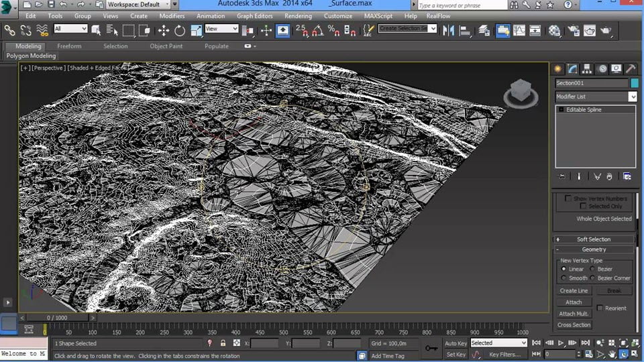Open the Layer Manager
This screenshot has width=644, height=362.
[484, 30]
